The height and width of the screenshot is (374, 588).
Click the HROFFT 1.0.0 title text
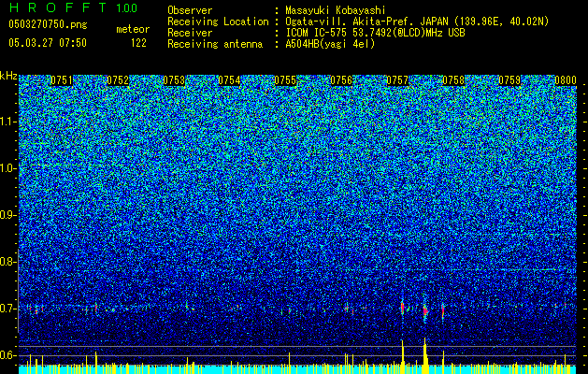73,7
